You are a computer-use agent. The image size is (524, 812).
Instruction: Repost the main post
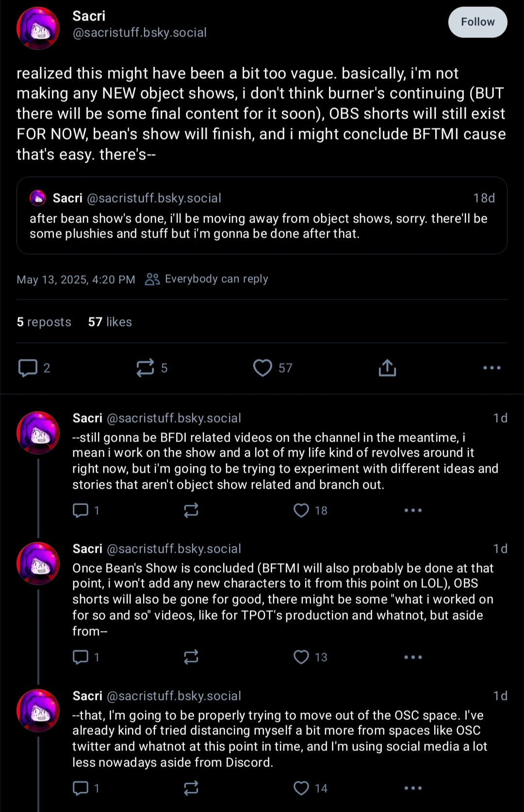pyautogui.click(x=147, y=368)
